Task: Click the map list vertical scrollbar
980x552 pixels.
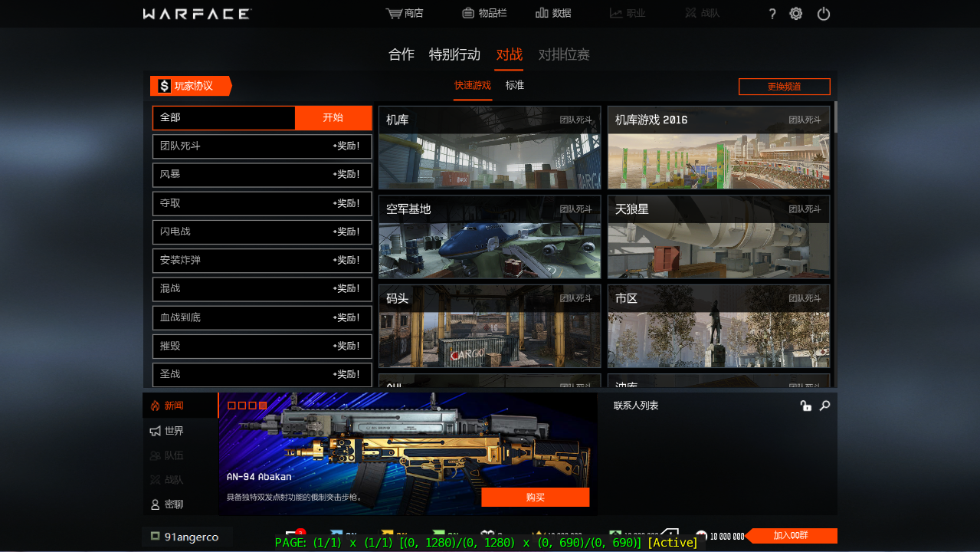Action: [835, 117]
